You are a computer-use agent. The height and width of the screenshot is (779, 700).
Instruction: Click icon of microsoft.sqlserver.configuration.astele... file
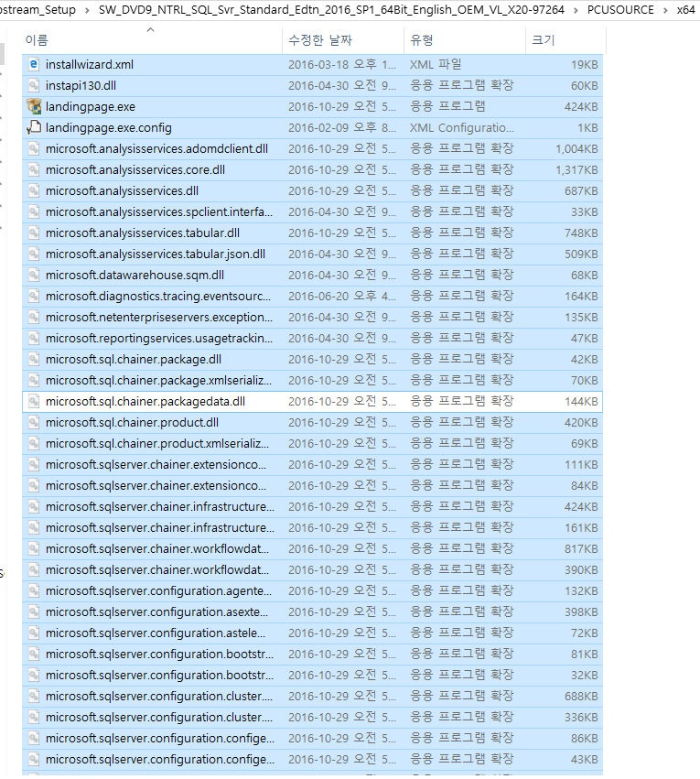tap(34, 633)
